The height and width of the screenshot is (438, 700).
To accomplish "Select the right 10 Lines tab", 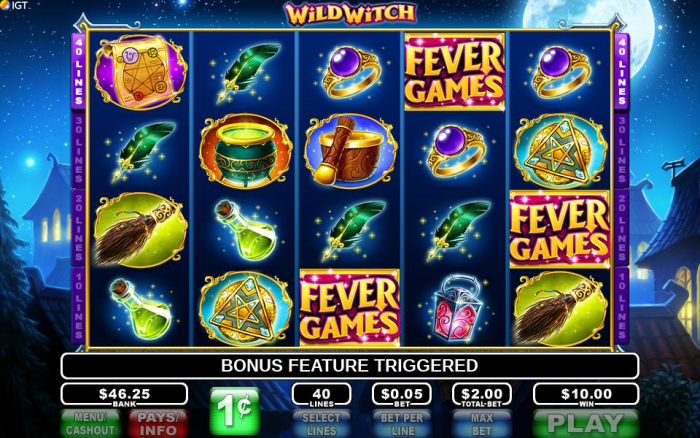I will pos(621,306).
